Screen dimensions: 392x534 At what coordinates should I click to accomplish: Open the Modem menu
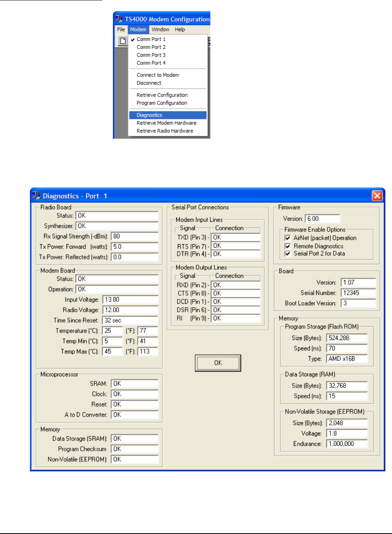pos(138,29)
